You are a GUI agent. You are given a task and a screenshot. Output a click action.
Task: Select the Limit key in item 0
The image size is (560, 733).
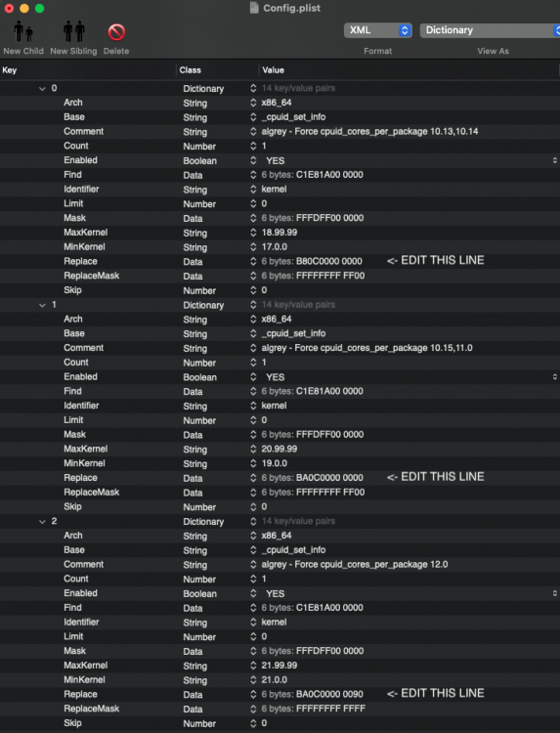pyautogui.click(x=73, y=203)
